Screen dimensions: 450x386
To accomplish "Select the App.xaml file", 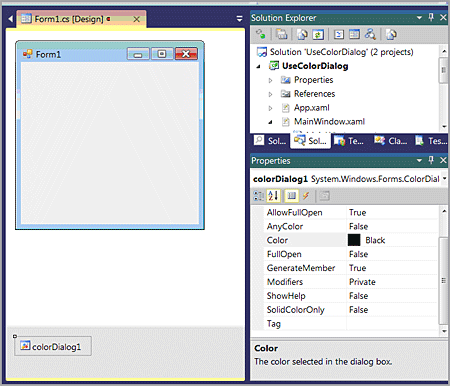I will coord(311,108).
